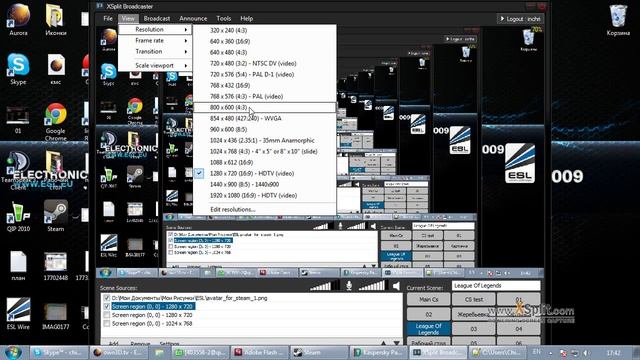Uncheck the selected Screen region 1280 x 720 source
The height and width of the screenshot is (360, 640).
point(107,306)
